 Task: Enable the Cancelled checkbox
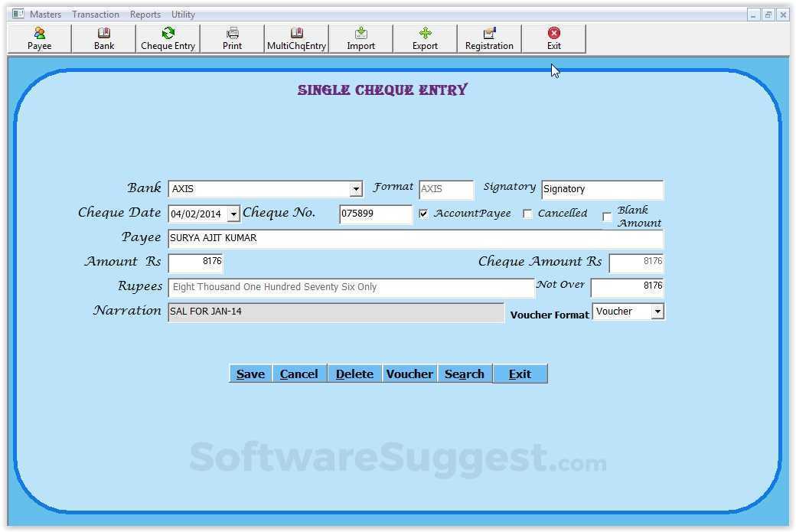(528, 214)
